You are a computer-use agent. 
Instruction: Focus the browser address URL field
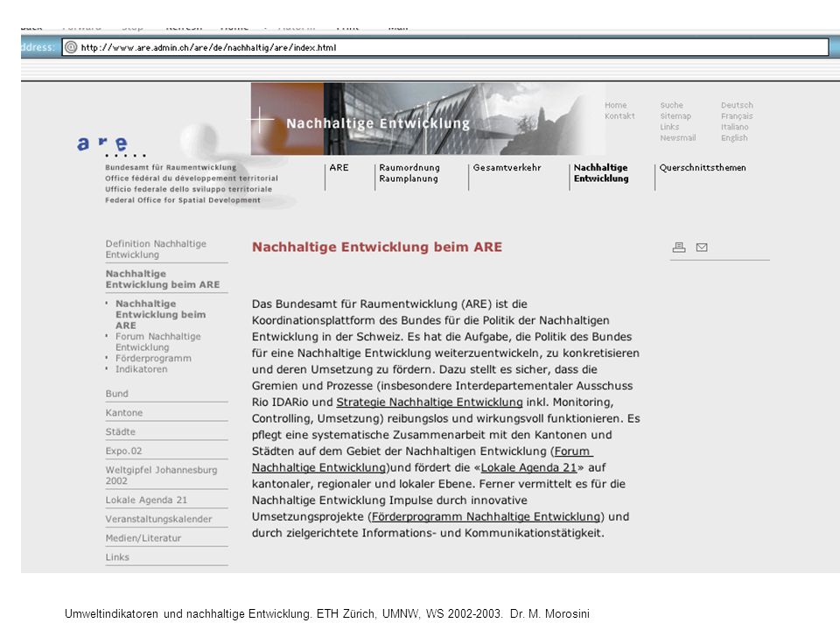pyautogui.click(x=445, y=47)
